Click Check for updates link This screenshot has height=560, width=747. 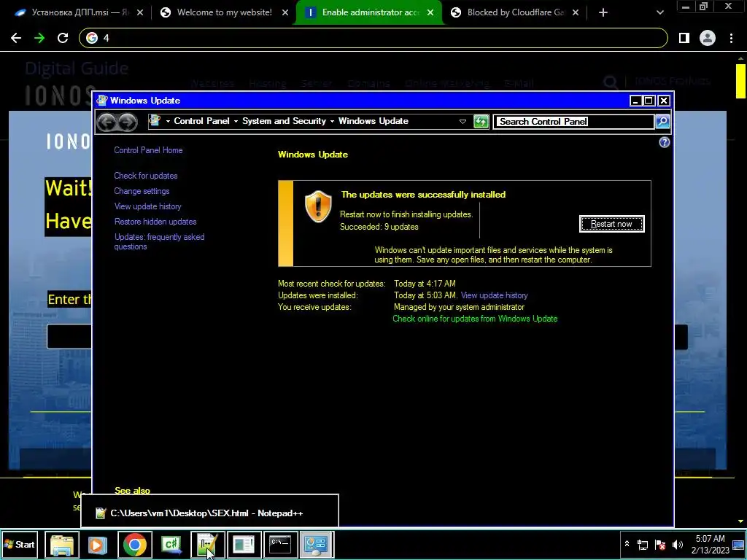coord(146,176)
